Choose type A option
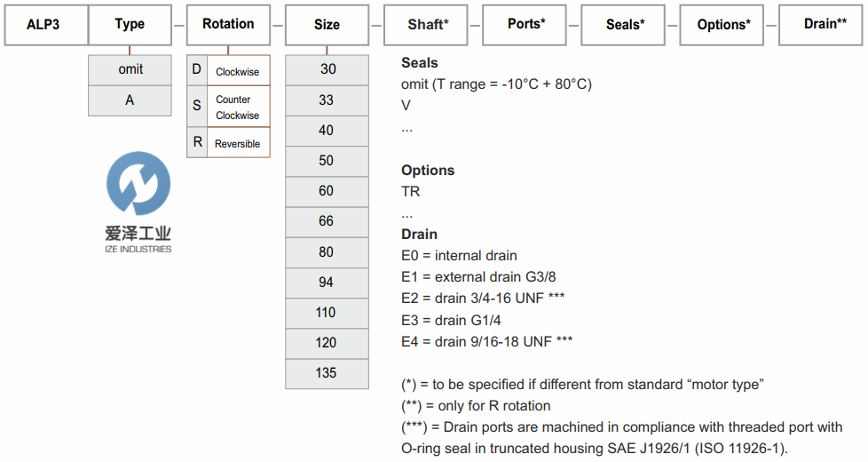Screen dimensions: 868x462 tap(130, 100)
